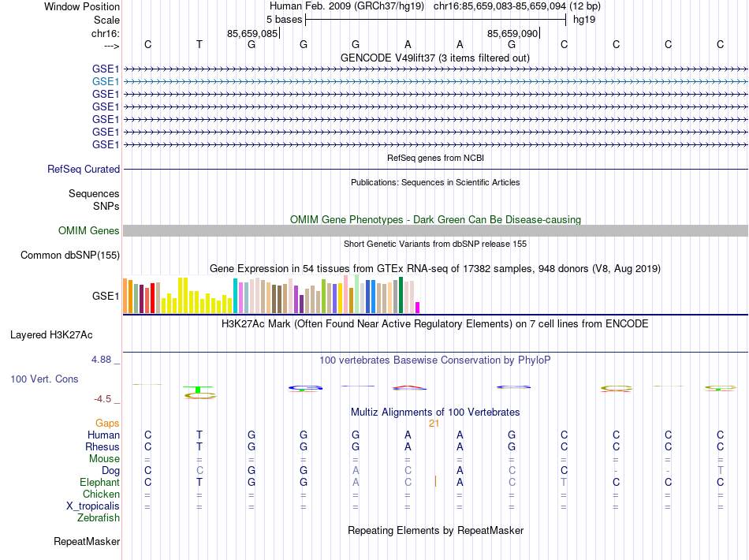
Task: Click the 'RefSeq genes from NCBI' title
Action: click(x=436, y=158)
